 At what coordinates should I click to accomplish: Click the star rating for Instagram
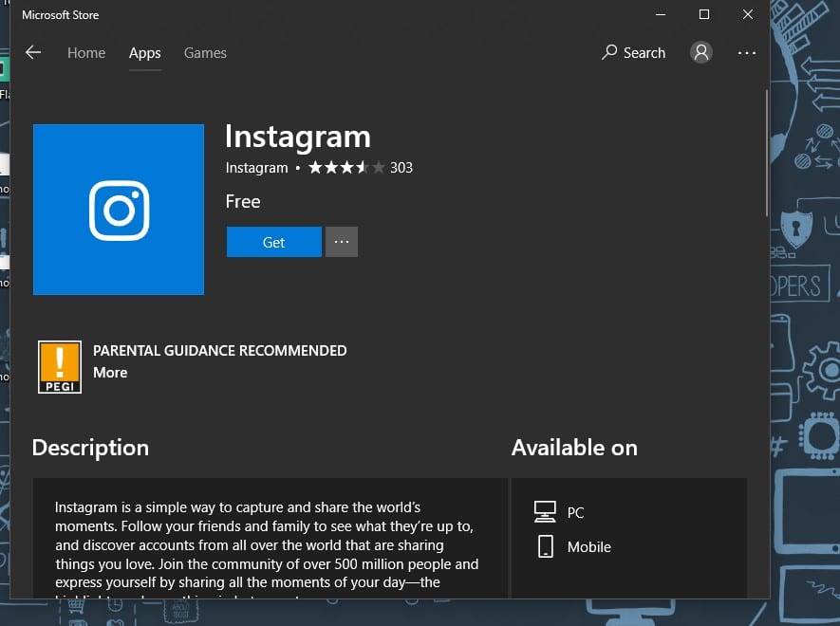coord(346,168)
